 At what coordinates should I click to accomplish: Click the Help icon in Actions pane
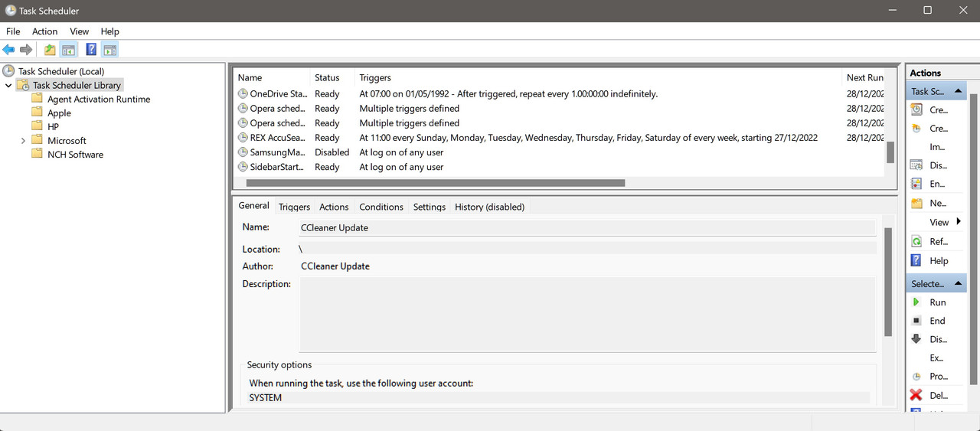916,260
